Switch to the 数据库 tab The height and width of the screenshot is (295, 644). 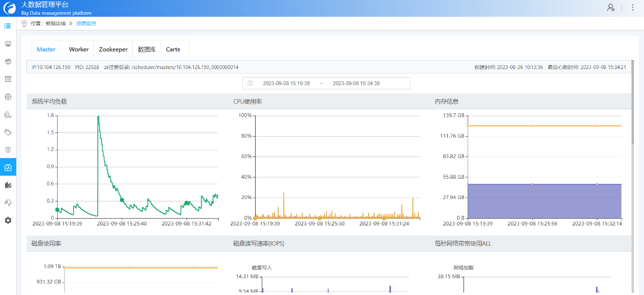pyautogui.click(x=147, y=49)
